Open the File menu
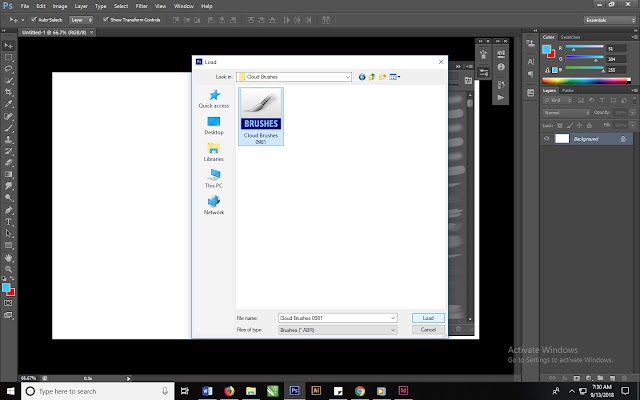 tap(25, 6)
